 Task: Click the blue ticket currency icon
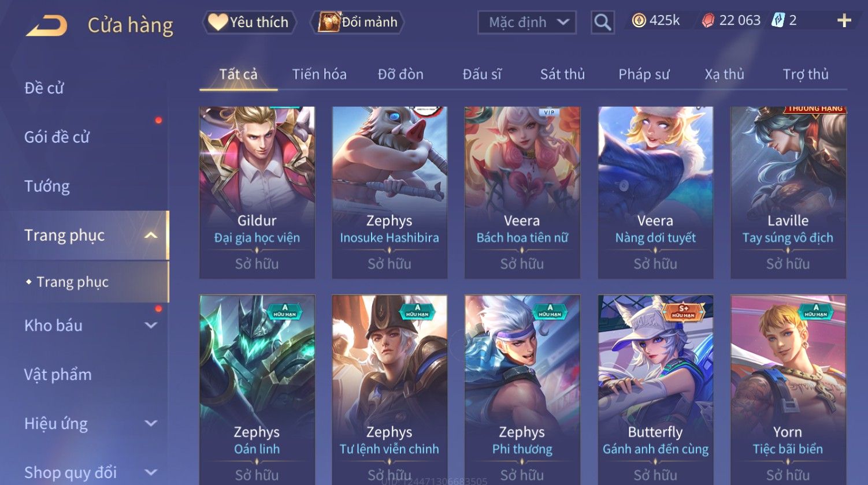(777, 21)
